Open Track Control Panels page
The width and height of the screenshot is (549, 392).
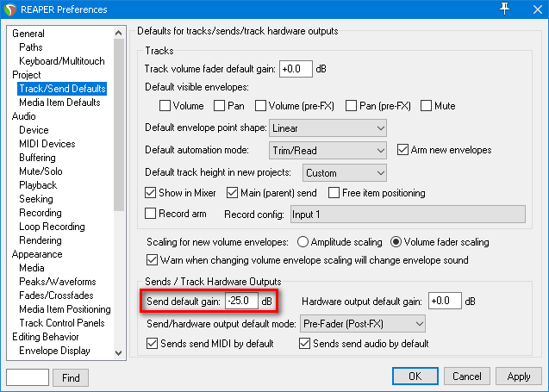(x=62, y=323)
